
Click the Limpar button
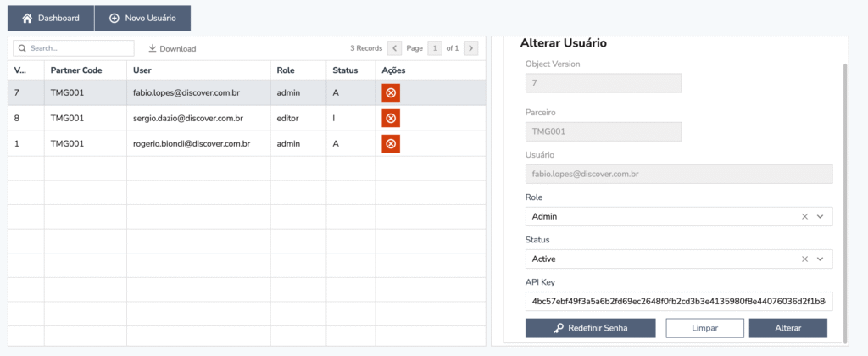coord(704,328)
